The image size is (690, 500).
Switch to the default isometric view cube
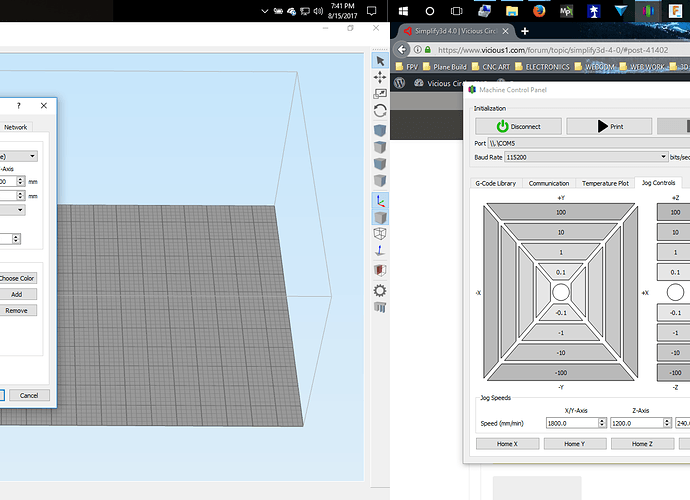[x=380, y=130]
